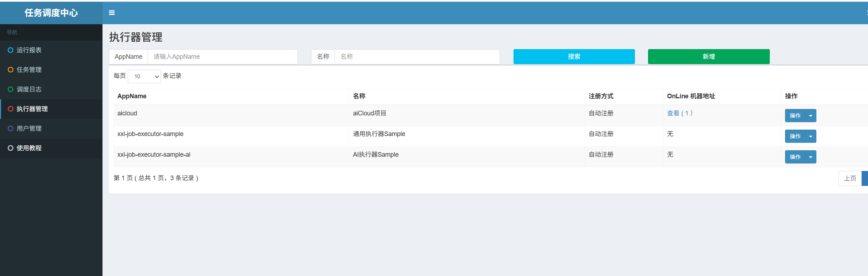Go to 任务管理 in the sidebar
The height and width of the screenshot is (276, 868).
[51, 70]
